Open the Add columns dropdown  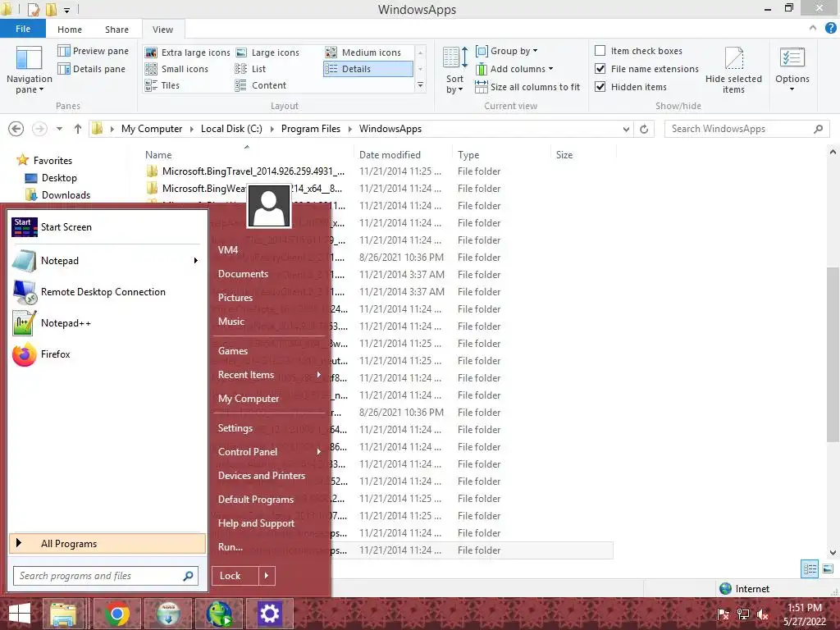pos(515,69)
